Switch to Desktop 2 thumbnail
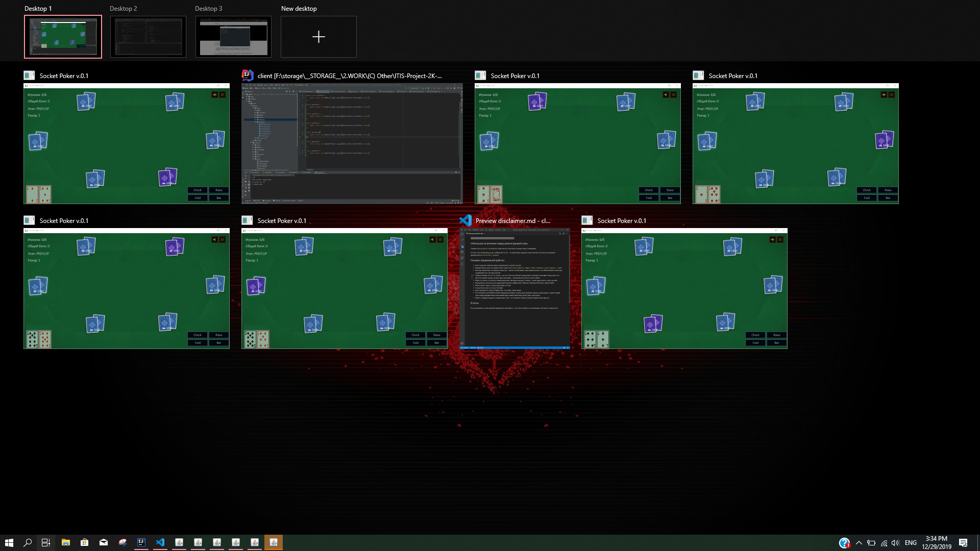980x551 pixels. tap(148, 37)
